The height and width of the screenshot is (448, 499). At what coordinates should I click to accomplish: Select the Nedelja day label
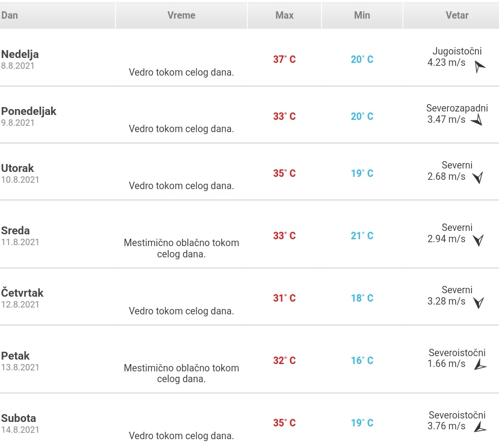point(20,54)
